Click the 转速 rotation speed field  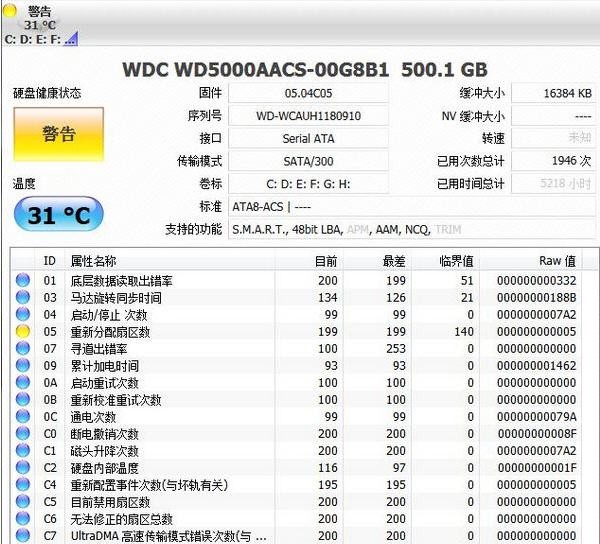click(x=554, y=138)
